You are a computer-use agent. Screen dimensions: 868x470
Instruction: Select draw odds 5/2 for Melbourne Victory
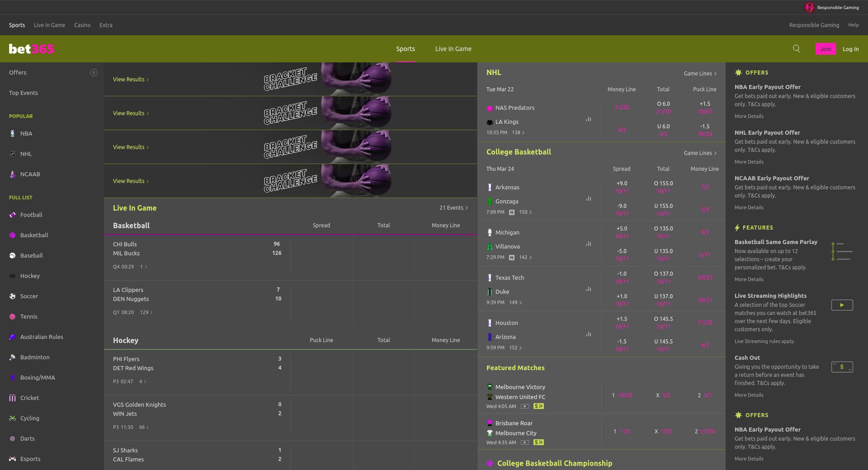click(x=663, y=395)
